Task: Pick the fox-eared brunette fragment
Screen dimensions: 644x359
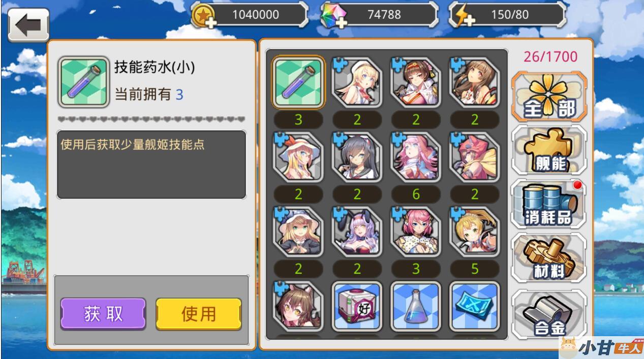Action: point(298,307)
